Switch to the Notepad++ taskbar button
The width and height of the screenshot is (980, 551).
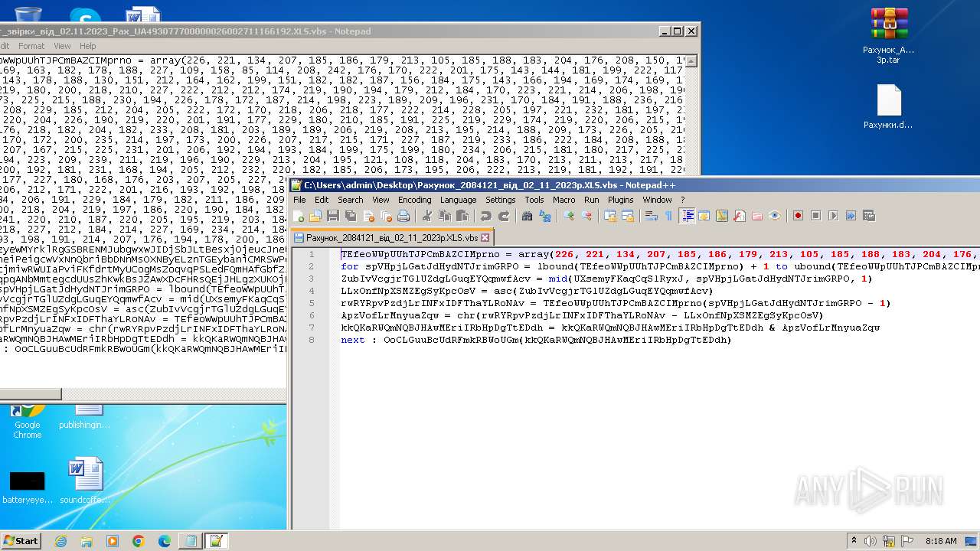coord(216,541)
